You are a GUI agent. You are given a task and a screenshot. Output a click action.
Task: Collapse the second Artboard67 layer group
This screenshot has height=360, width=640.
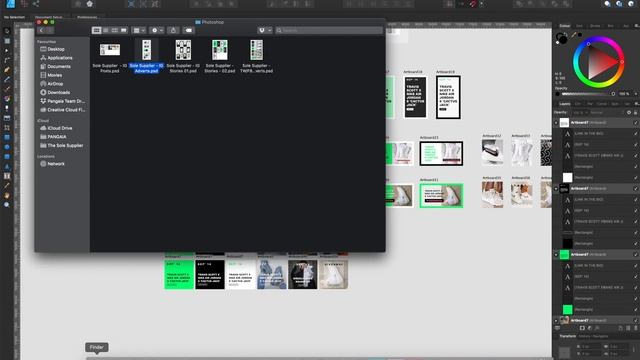[x=556, y=189]
